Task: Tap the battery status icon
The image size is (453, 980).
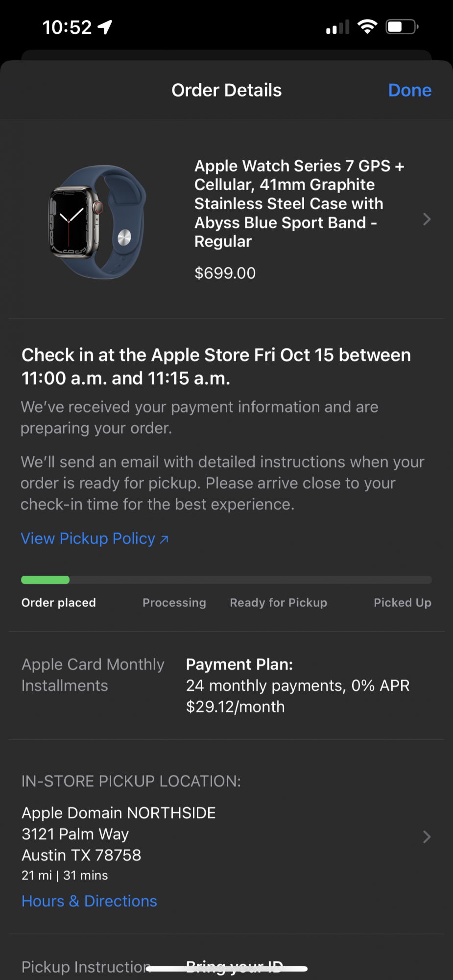Action: (402, 26)
